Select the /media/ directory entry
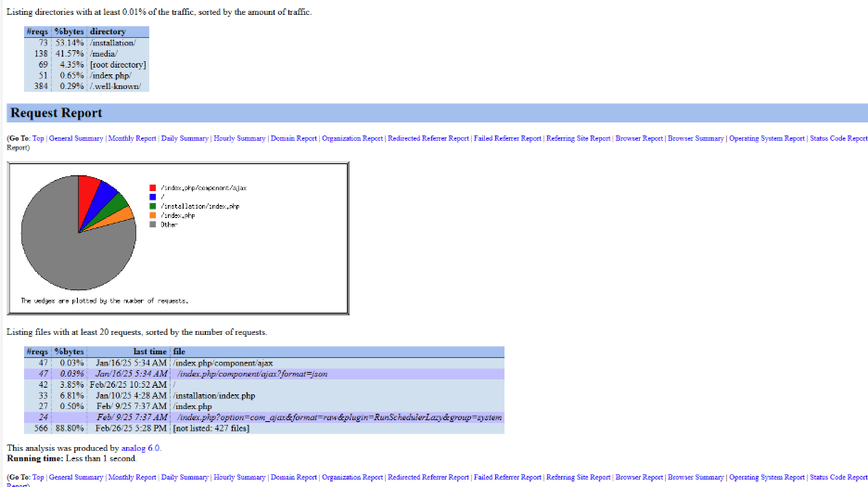This screenshot has height=487, width=868. pyautogui.click(x=104, y=54)
